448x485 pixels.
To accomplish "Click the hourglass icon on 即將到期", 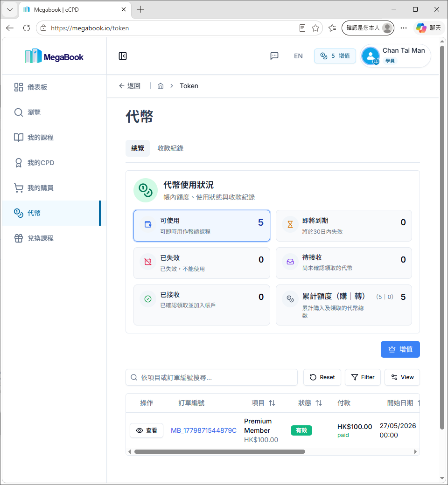I will (290, 225).
